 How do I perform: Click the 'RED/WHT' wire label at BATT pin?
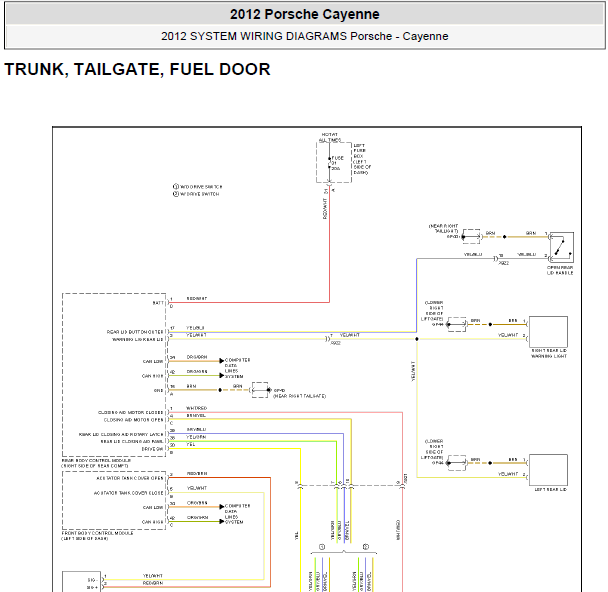[x=197, y=299]
